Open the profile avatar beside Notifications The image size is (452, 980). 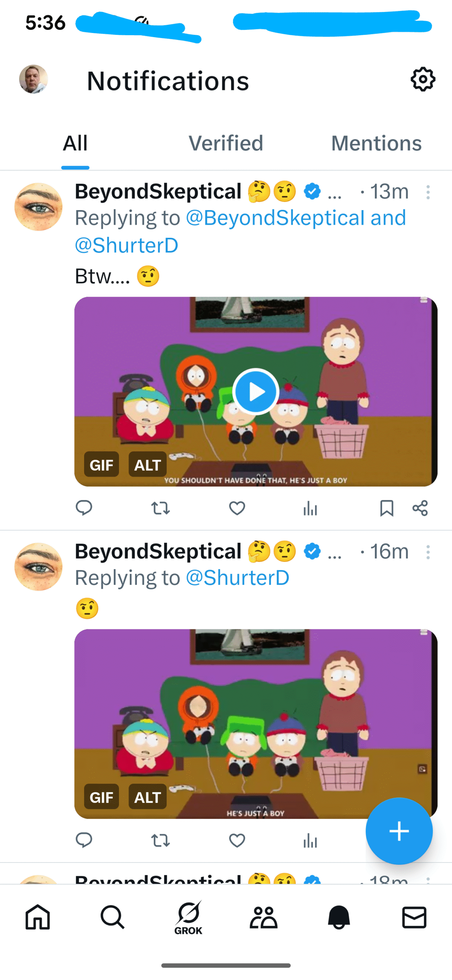34,79
